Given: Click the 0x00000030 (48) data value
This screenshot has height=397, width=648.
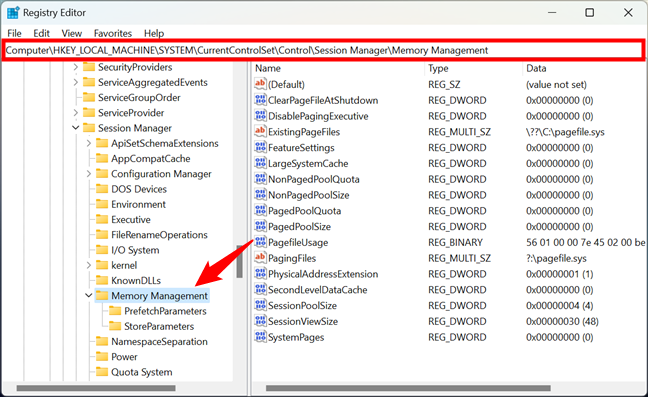Looking at the screenshot, I should point(562,321).
